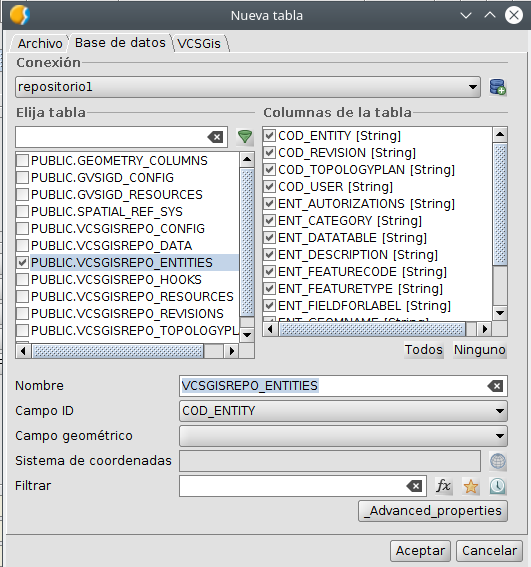
Task: Click Cancelar button
Action: point(489,551)
